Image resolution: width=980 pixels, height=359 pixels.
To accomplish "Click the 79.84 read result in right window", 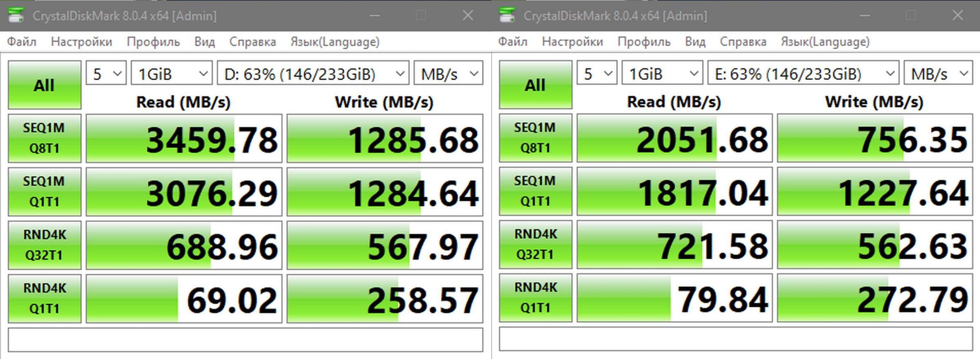I will pos(675,298).
